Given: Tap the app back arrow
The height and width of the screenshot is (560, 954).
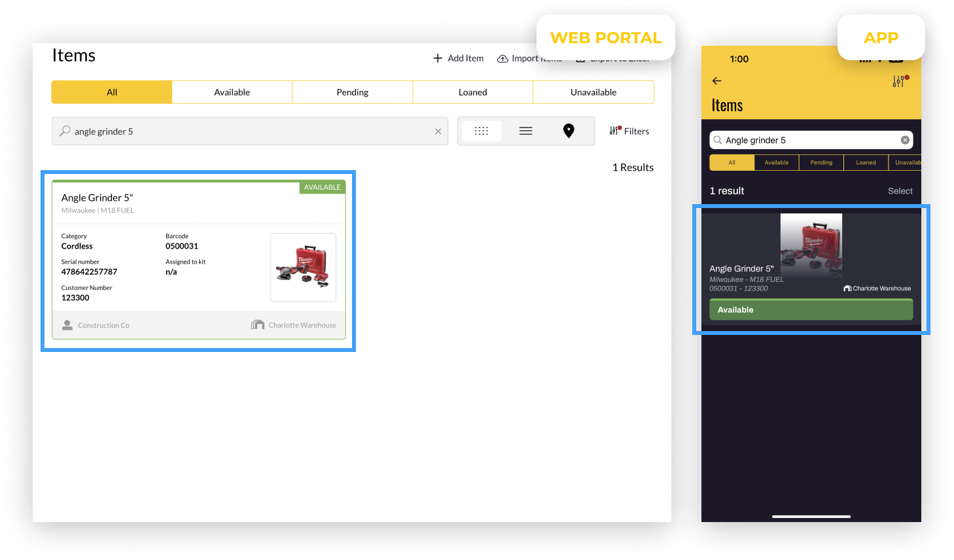Looking at the screenshot, I should coord(717,81).
